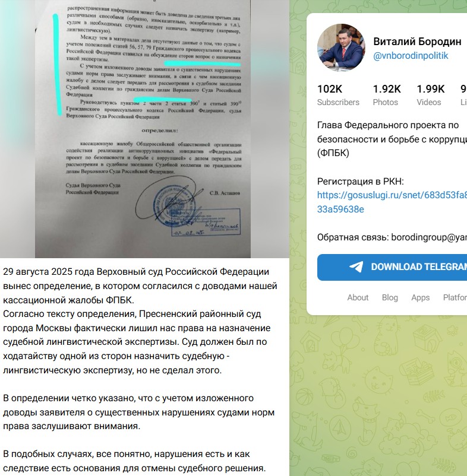Click the 102K Subscribers counter
467x476 pixels.
click(x=338, y=95)
